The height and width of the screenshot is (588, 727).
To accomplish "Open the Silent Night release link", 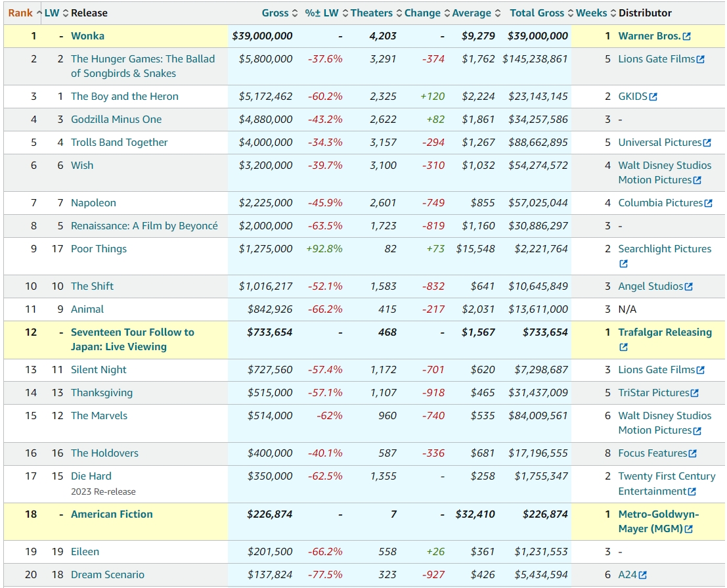I will pos(99,370).
